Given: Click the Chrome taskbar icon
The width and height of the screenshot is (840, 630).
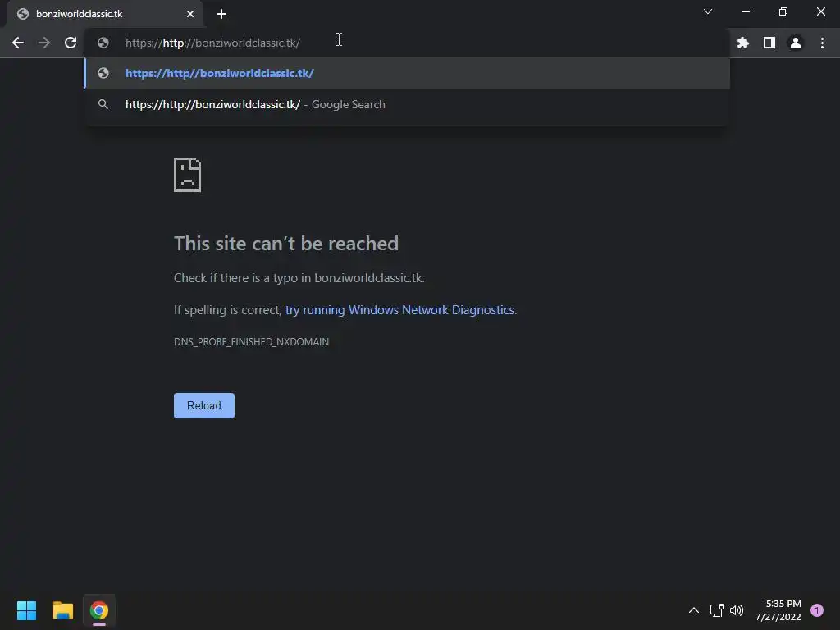Looking at the screenshot, I should coord(99,610).
